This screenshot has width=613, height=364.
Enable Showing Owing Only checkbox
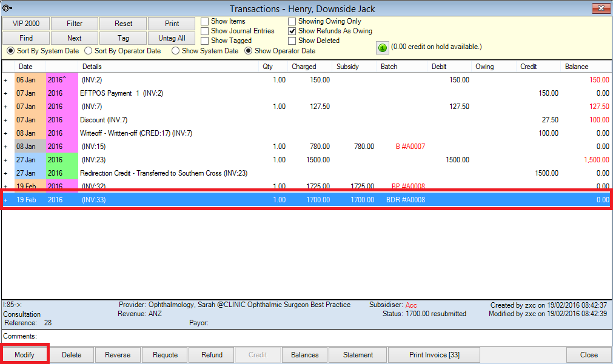tap(292, 21)
